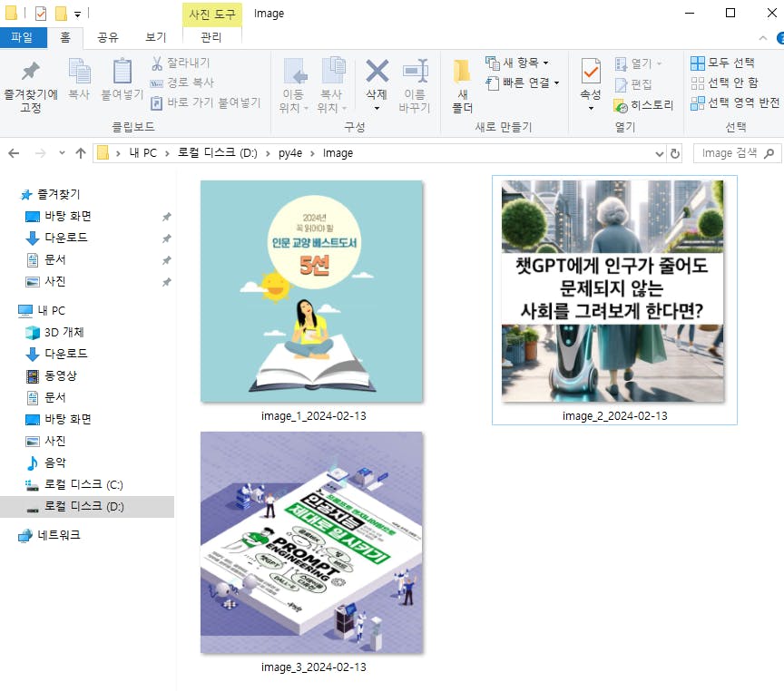Click the 붙여넣기 paste icon

point(122,73)
